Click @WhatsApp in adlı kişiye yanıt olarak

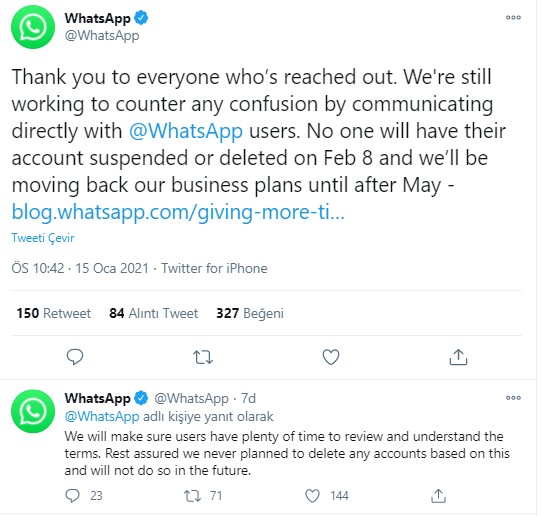pyautogui.click(x=102, y=417)
